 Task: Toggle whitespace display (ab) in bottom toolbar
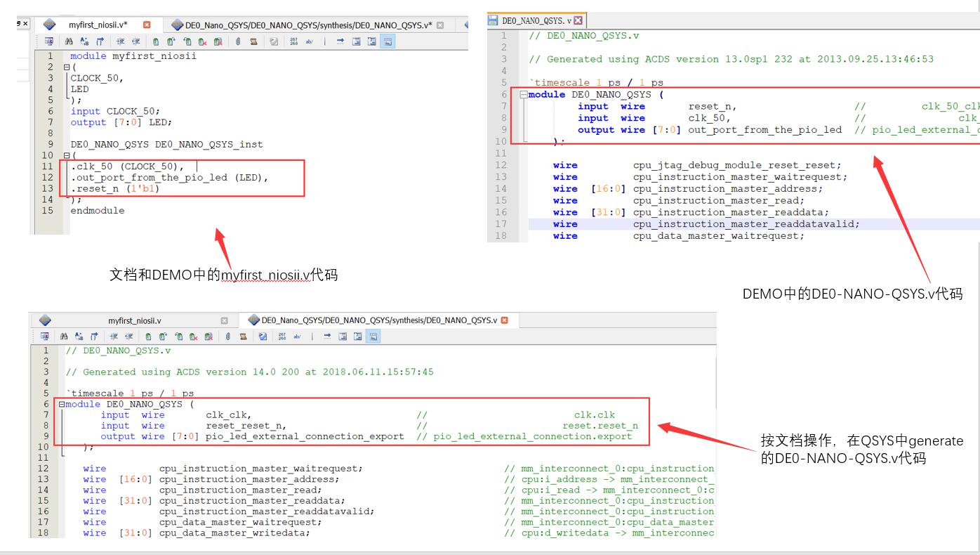point(297,337)
